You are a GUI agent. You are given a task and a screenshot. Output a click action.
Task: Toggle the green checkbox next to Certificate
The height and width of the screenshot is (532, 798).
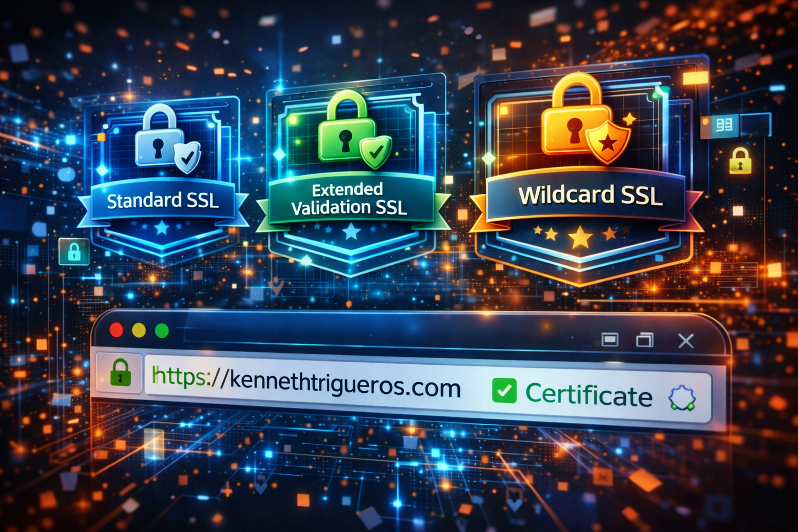point(504,391)
